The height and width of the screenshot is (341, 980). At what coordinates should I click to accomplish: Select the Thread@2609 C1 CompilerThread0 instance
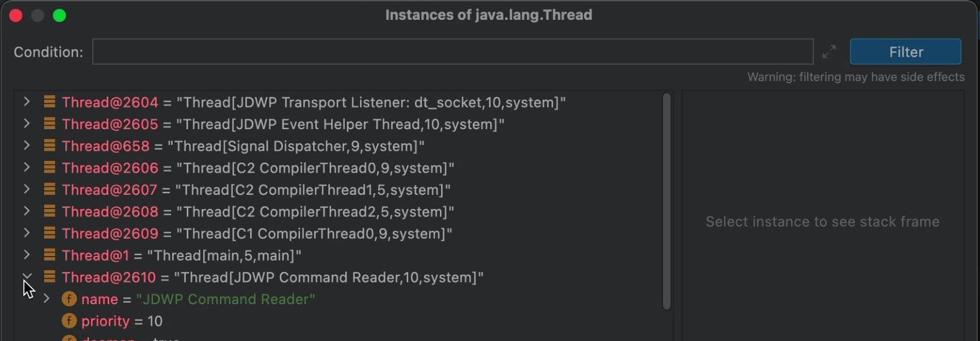[256, 233]
